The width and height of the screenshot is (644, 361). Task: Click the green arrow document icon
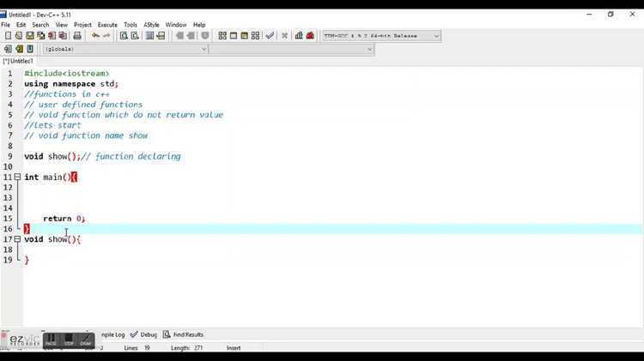[x=19, y=49]
